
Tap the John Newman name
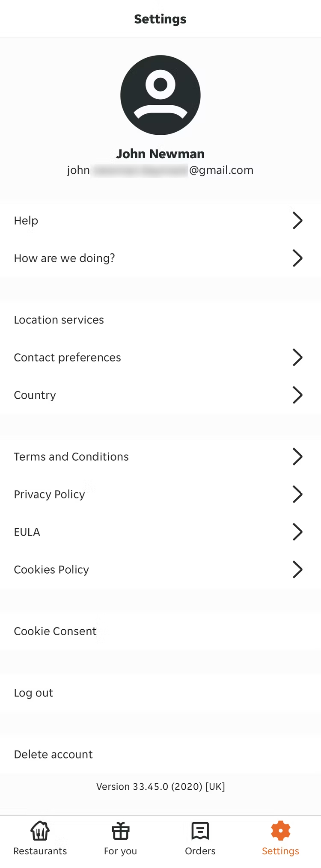pos(160,154)
